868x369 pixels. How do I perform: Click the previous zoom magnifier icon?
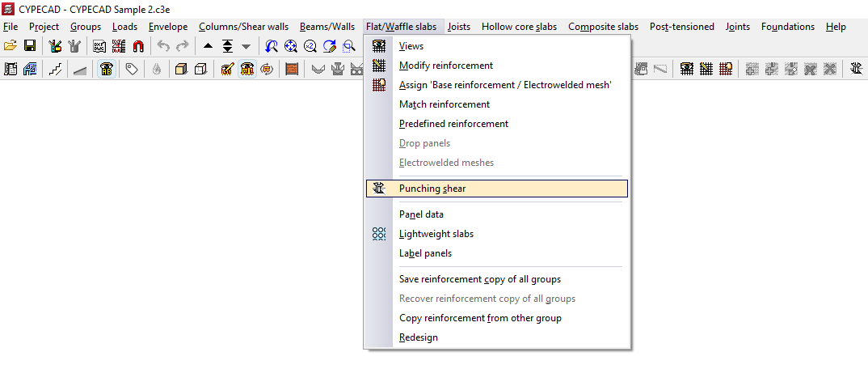[272, 47]
